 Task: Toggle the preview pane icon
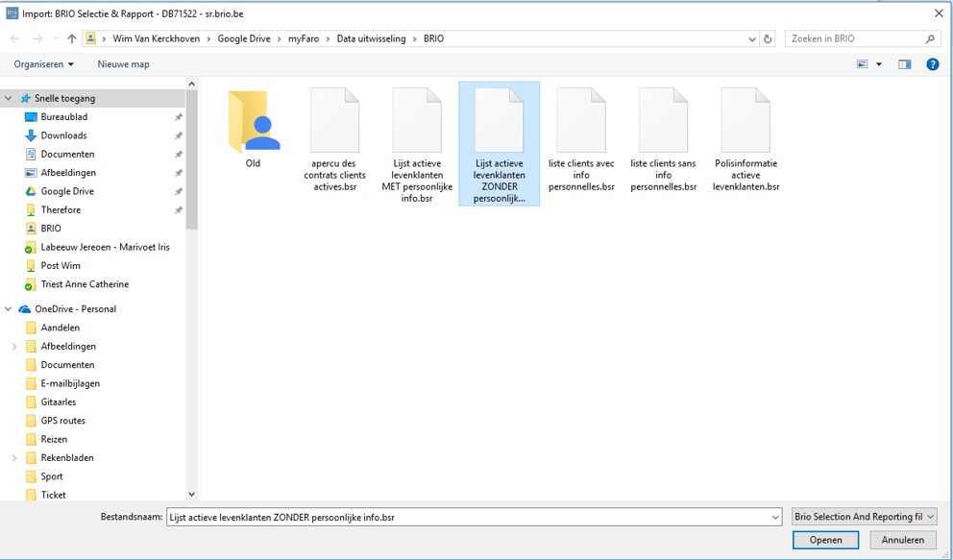tap(904, 64)
